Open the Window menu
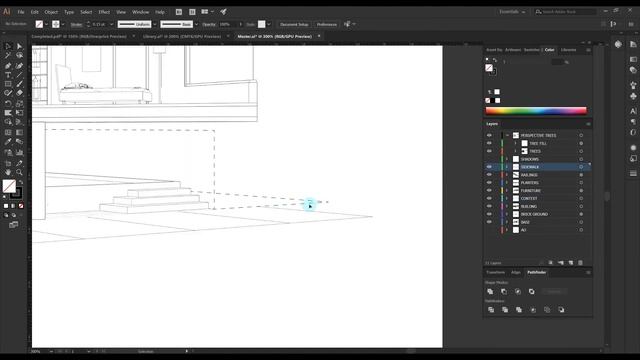The width and height of the screenshot is (640, 360). (x=140, y=12)
